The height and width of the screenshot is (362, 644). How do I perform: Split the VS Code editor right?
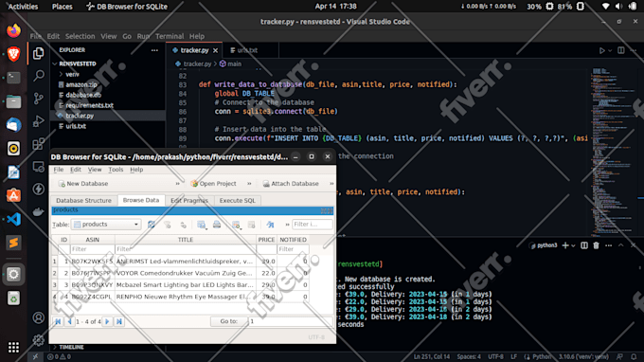621,50
